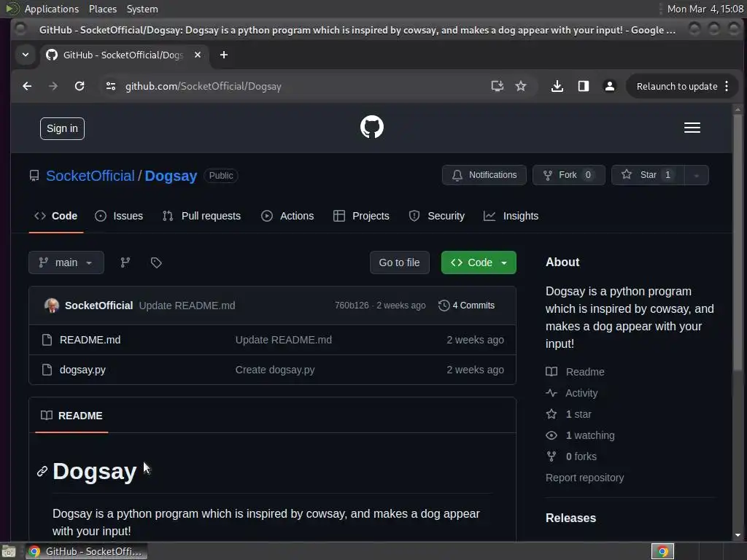
Task: Click show desktop icon in bottom panel
Action: 9,551
